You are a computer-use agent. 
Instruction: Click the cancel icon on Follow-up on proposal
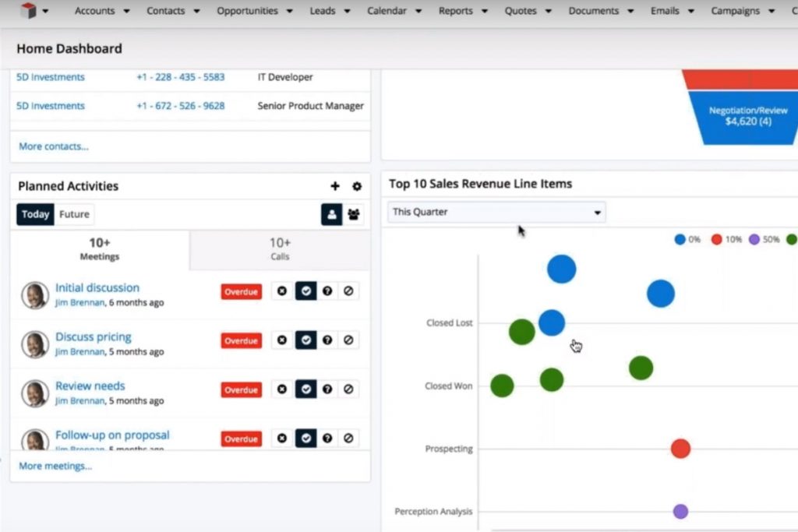(x=349, y=438)
